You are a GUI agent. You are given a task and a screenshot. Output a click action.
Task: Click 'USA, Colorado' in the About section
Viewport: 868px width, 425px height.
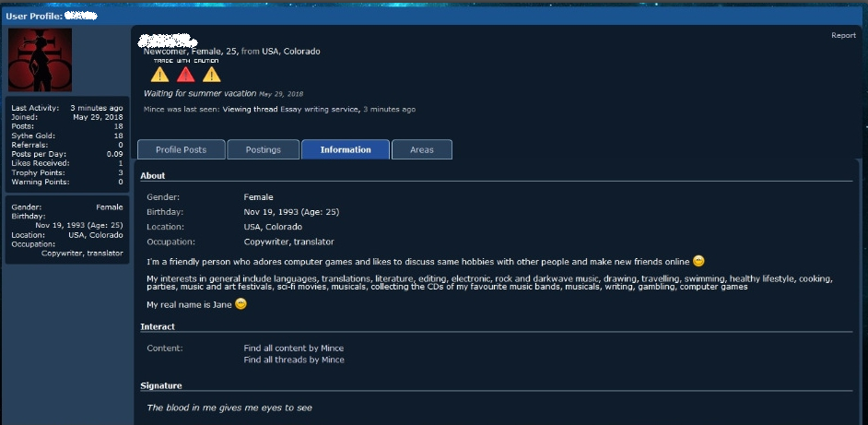(x=273, y=227)
